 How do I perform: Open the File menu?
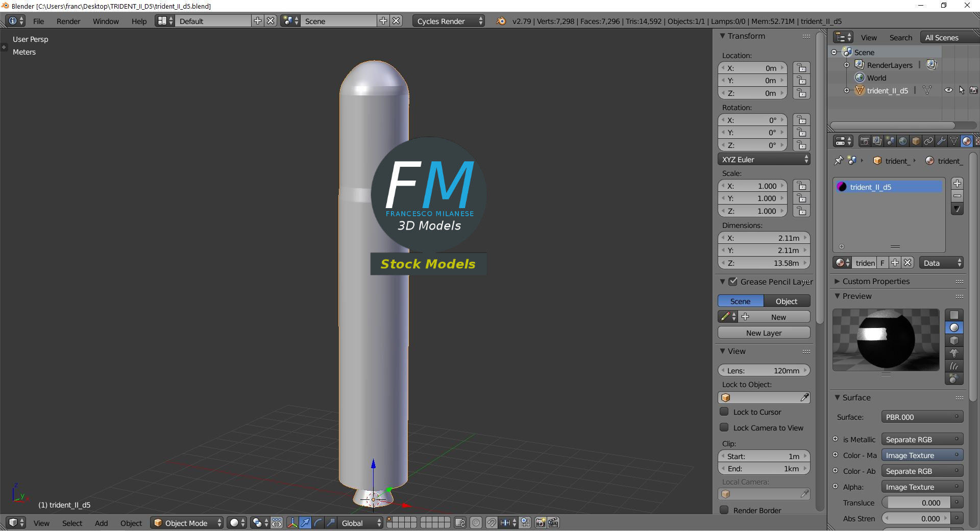(x=38, y=21)
